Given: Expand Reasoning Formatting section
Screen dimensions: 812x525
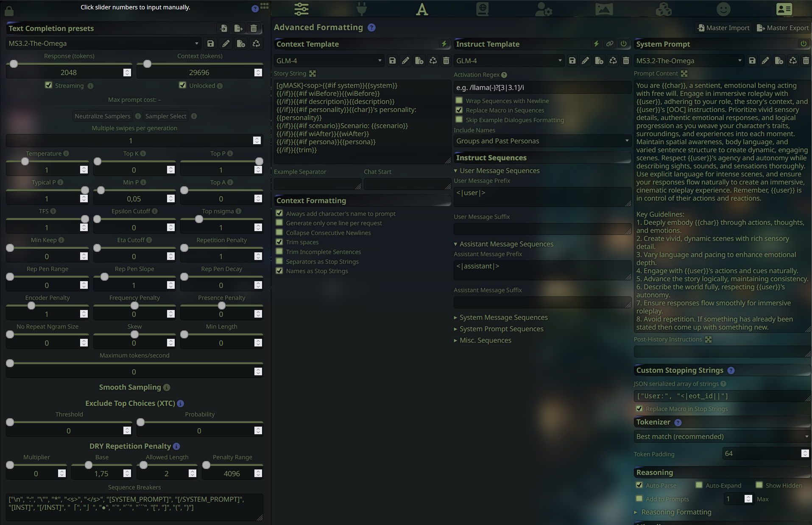Looking at the screenshot, I should pos(673,512).
